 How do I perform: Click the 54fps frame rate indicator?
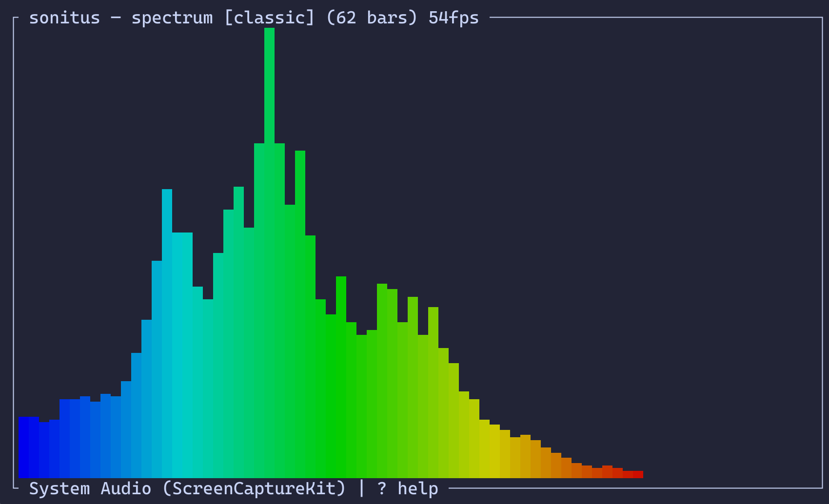tap(453, 18)
